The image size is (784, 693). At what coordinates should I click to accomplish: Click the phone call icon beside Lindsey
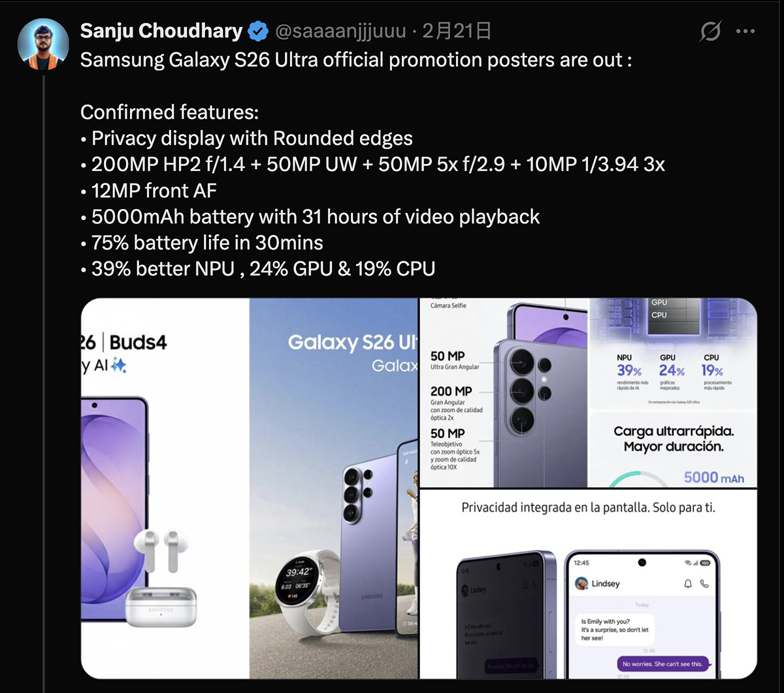(x=704, y=583)
